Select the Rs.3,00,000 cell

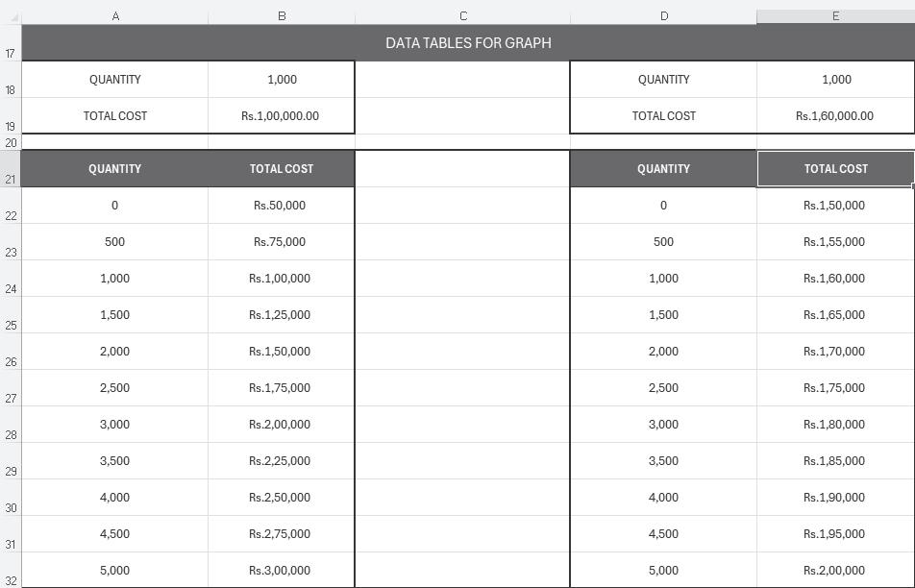pyautogui.click(x=280, y=571)
